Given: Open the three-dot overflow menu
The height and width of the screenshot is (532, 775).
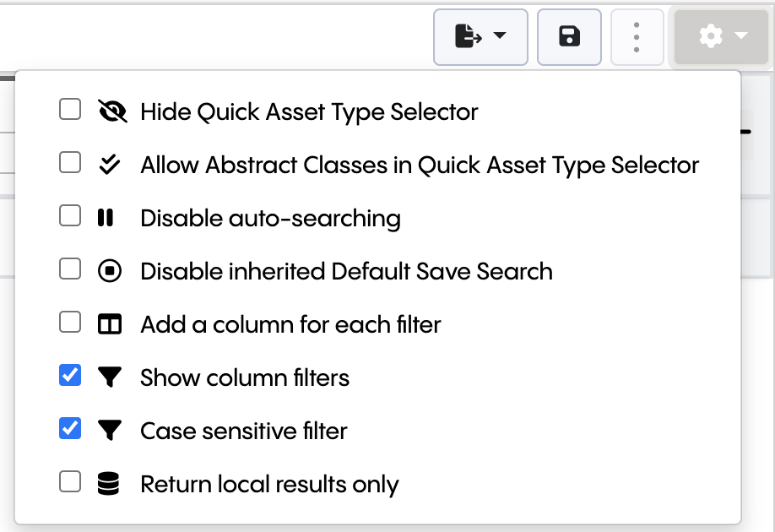Looking at the screenshot, I should coord(637,36).
